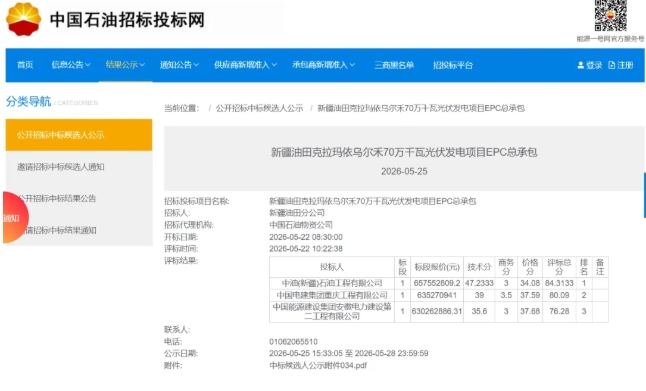Click the 标段报价(元) column header

click(437, 267)
